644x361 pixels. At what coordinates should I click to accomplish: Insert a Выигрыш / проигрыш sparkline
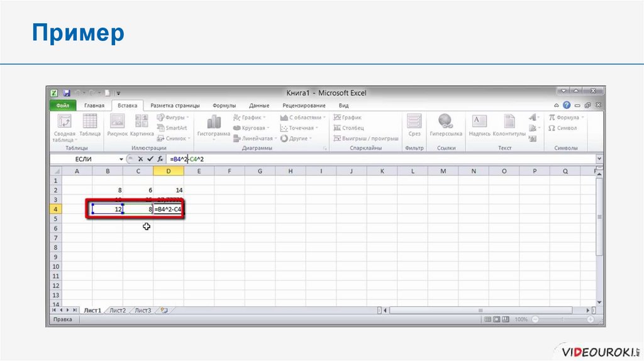pyautogui.click(x=366, y=138)
